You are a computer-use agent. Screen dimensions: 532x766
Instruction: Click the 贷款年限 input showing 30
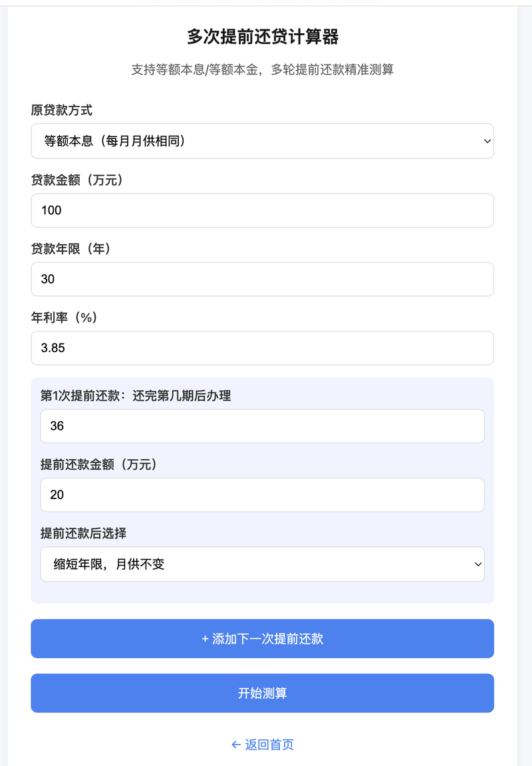(262, 280)
